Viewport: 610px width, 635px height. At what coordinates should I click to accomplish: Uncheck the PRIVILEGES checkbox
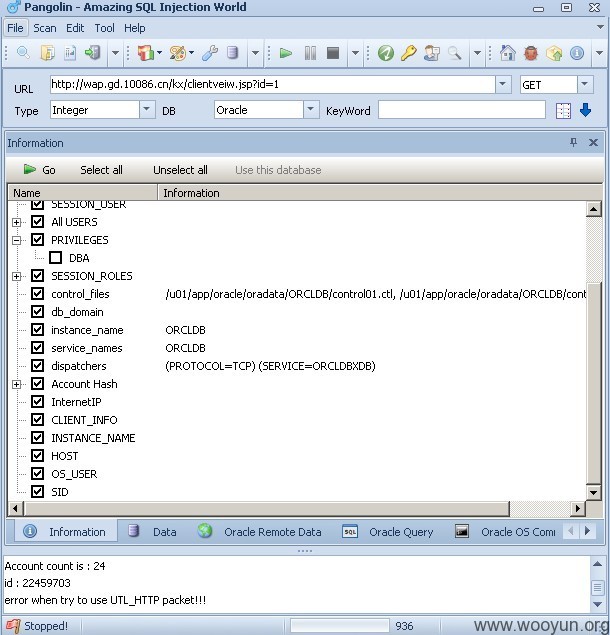pos(38,239)
